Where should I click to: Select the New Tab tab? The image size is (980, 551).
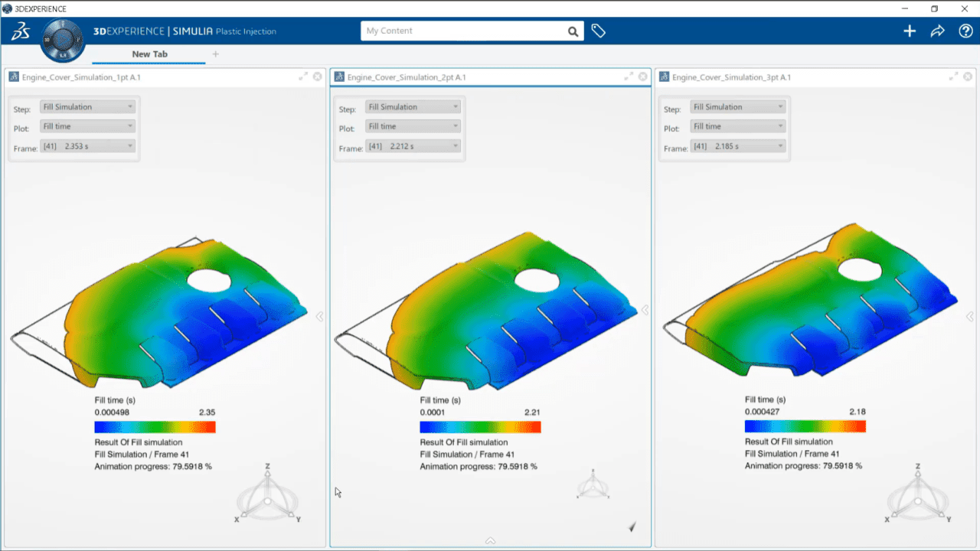(149, 54)
